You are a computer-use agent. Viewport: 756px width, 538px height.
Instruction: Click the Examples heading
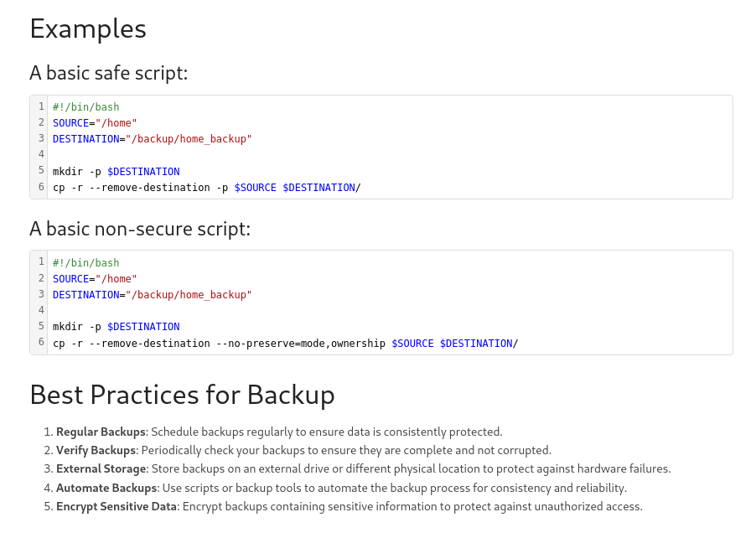pos(88,29)
